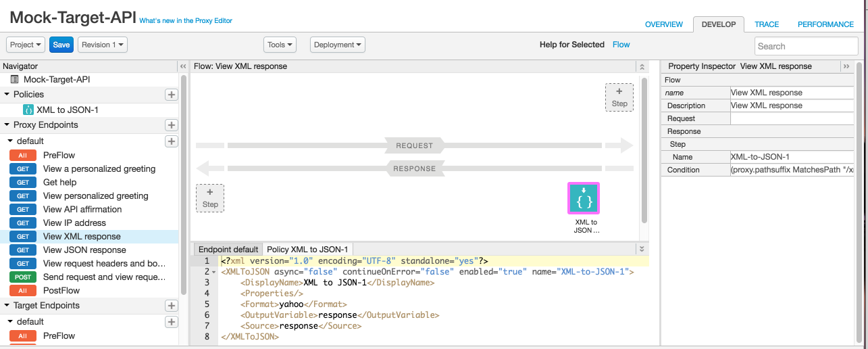Add a new policy with Policies plus icon
The image size is (868, 349).
(172, 95)
